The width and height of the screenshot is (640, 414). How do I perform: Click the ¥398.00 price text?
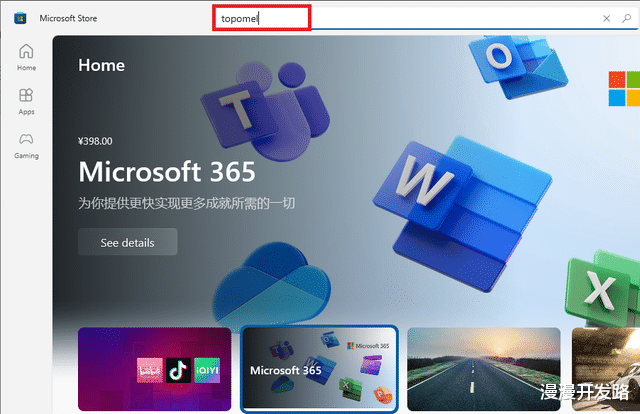point(95,141)
